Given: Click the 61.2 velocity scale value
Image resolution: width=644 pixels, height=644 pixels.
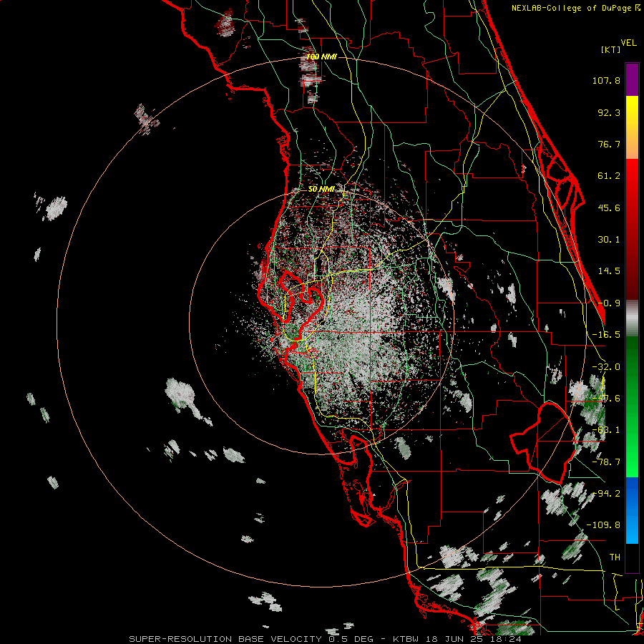Looking at the screenshot, I should [609, 176].
